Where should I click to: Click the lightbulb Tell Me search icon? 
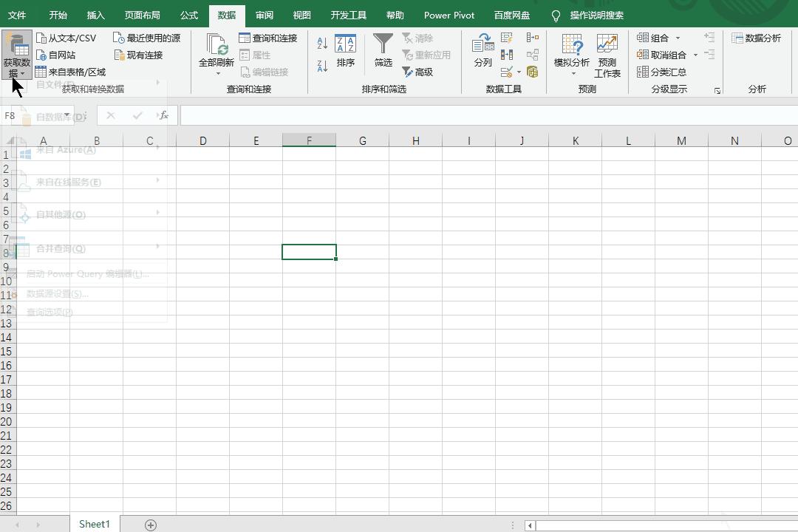pyautogui.click(x=556, y=16)
